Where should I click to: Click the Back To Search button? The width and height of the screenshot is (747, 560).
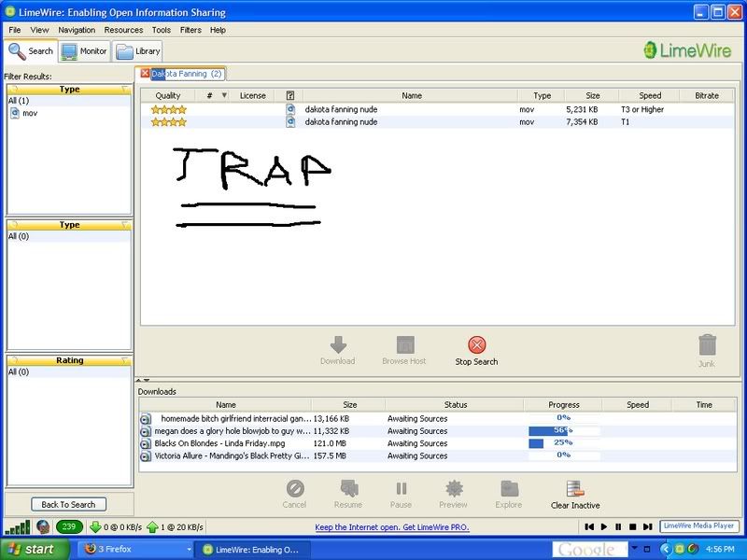[68, 504]
